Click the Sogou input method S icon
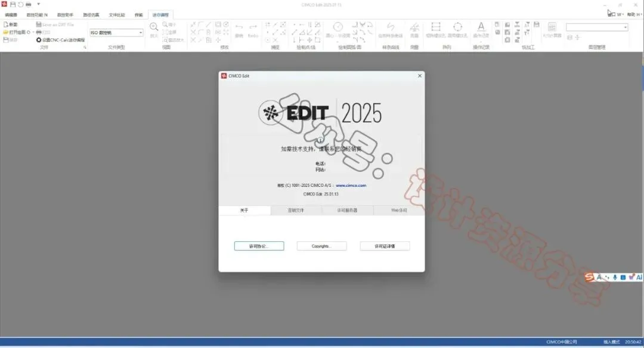Screen dimensions: 644x348 589,277
